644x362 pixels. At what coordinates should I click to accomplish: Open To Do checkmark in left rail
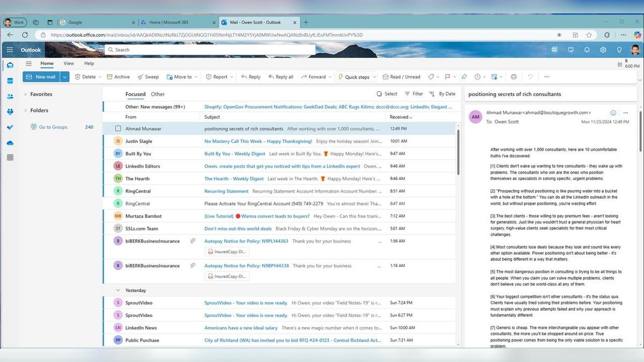[x=10, y=127]
